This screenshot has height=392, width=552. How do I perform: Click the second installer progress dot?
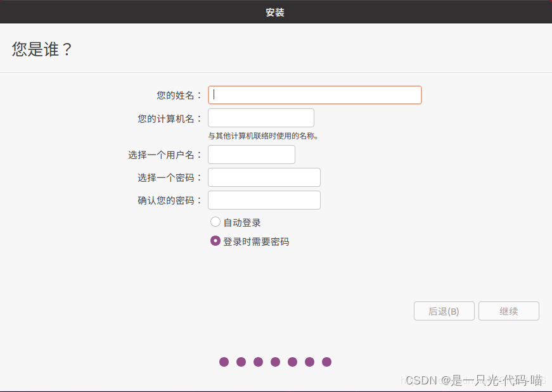click(x=241, y=362)
